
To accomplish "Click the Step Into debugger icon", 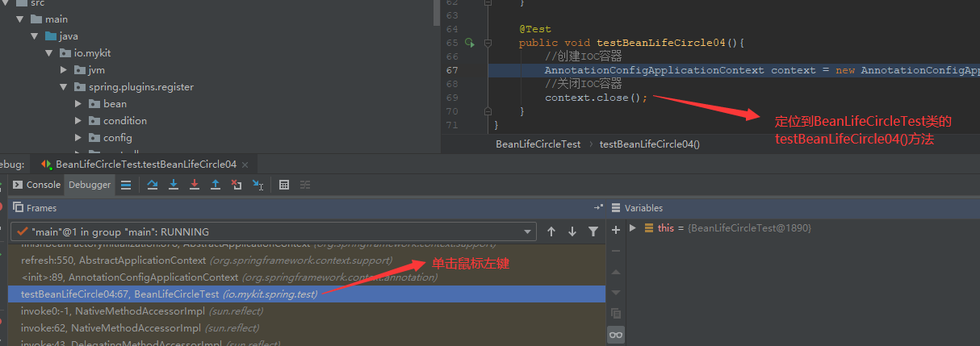I will tap(174, 185).
